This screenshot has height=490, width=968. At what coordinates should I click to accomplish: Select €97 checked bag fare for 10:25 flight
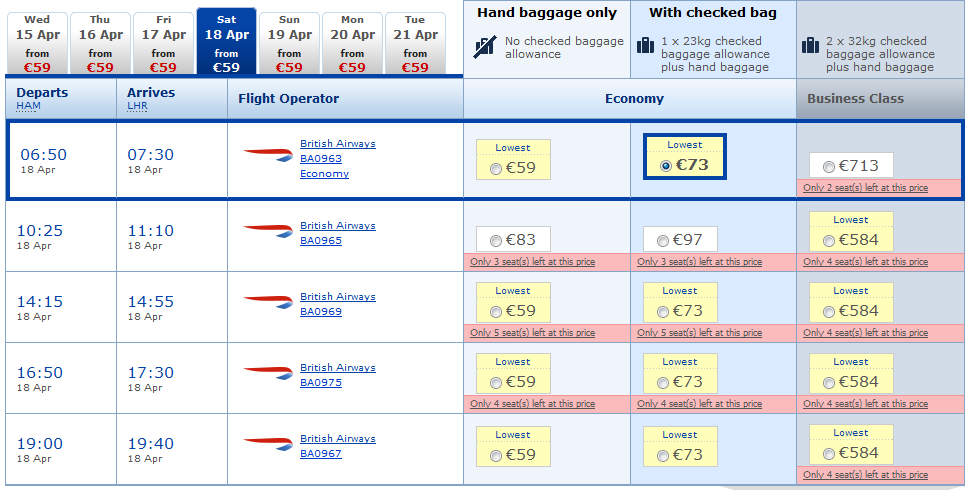pyautogui.click(x=664, y=241)
